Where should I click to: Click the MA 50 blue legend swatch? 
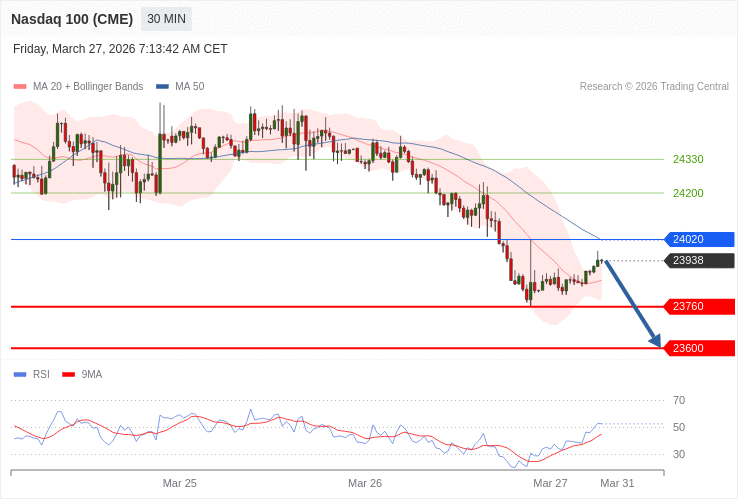162,87
